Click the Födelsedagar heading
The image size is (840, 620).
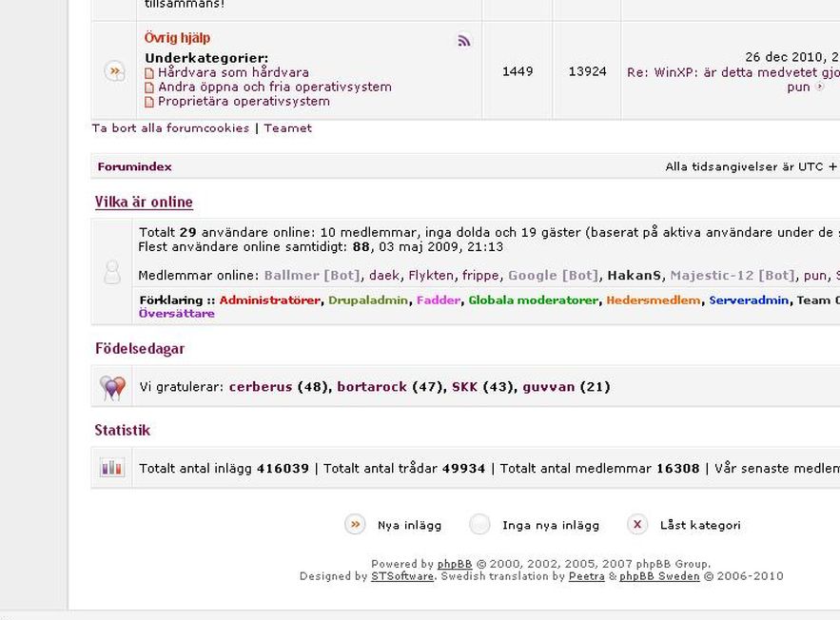click(x=140, y=349)
